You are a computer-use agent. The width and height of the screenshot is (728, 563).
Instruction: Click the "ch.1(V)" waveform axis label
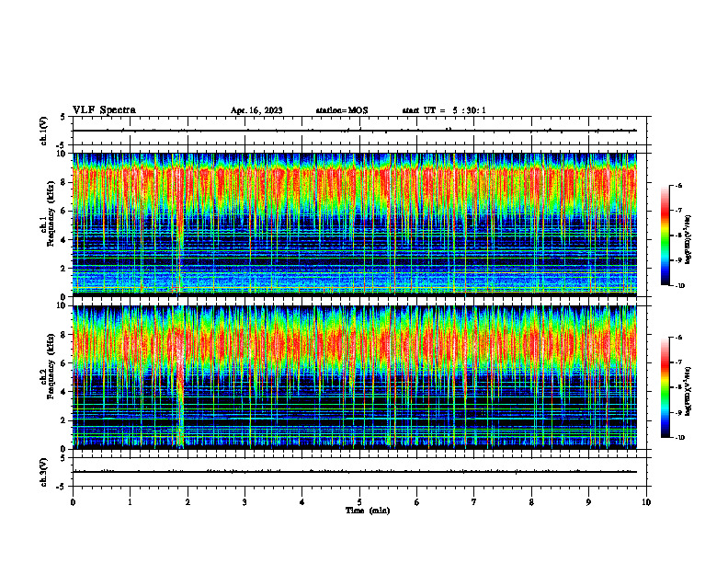(43, 131)
